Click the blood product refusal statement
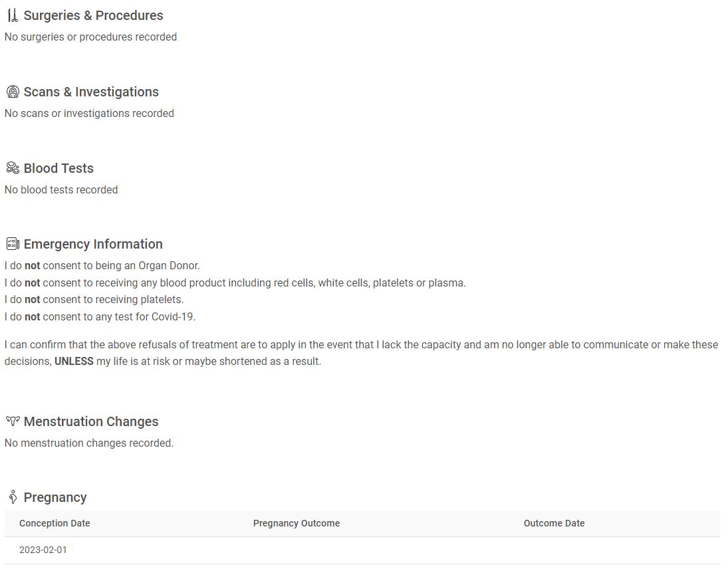The width and height of the screenshot is (728, 571). coord(235,283)
